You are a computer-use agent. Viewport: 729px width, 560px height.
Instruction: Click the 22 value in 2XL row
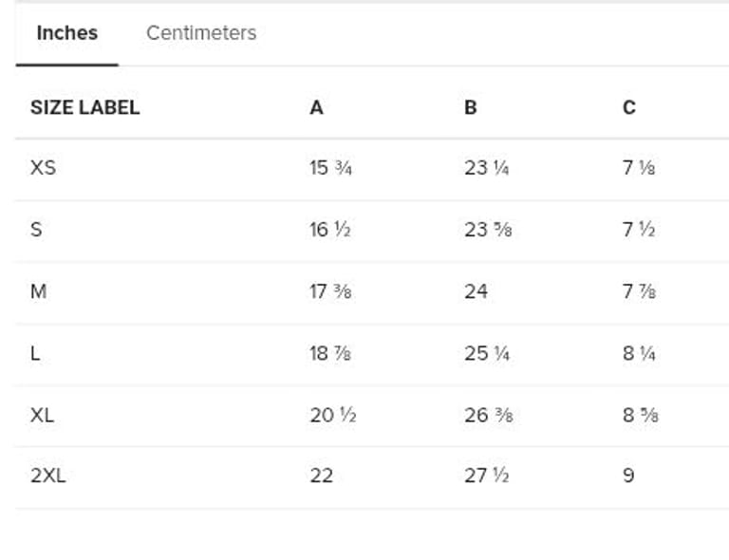coord(321,476)
